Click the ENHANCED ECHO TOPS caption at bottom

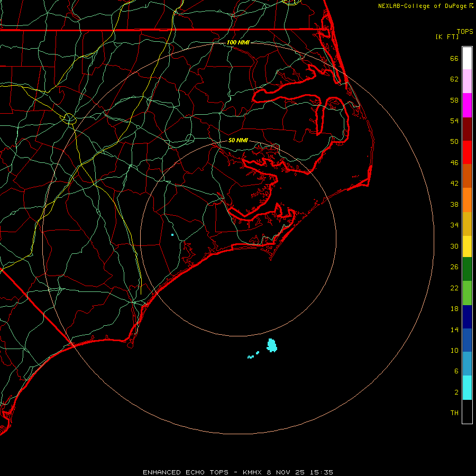[237, 472]
